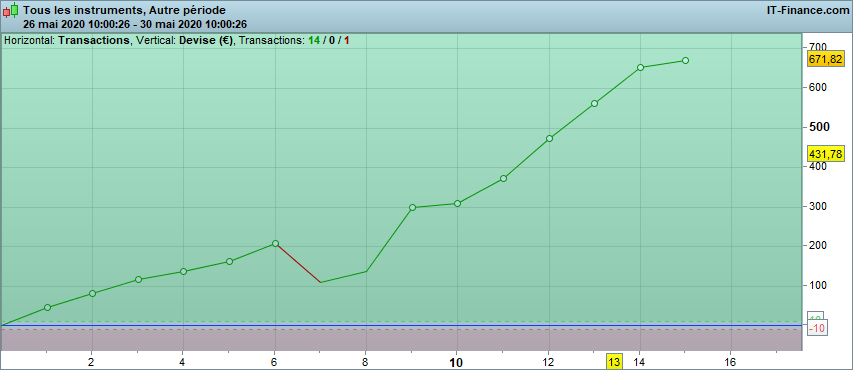This screenshot has height=370, width=853.
Task: Click the '700' vertical axis label
Action: (818, 47)
